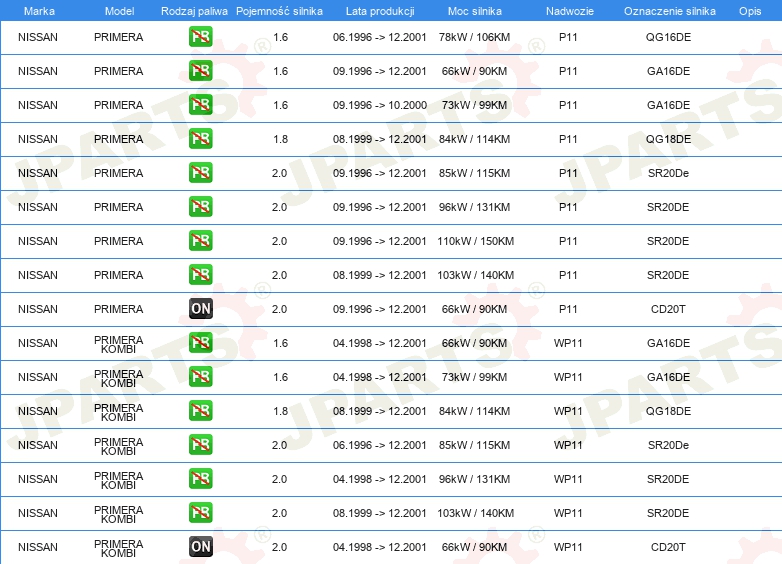Select 85kW / 115KM in the WP11 row
782x564 pixels.
[474, 445]
